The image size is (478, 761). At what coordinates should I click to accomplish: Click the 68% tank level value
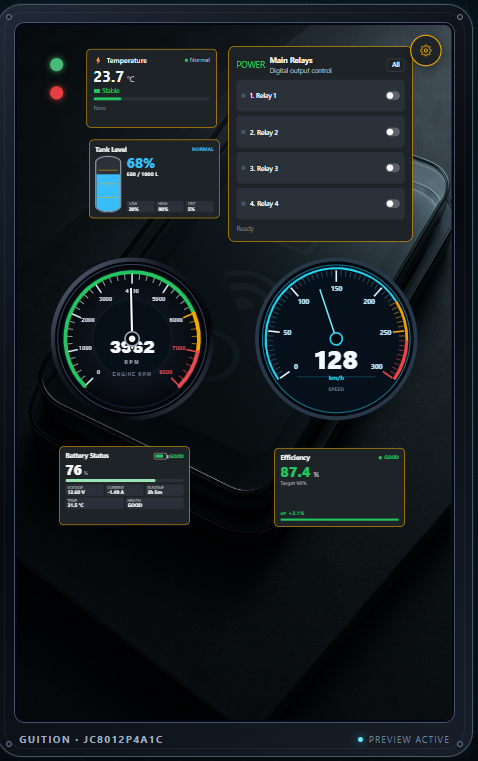point(141,163)
